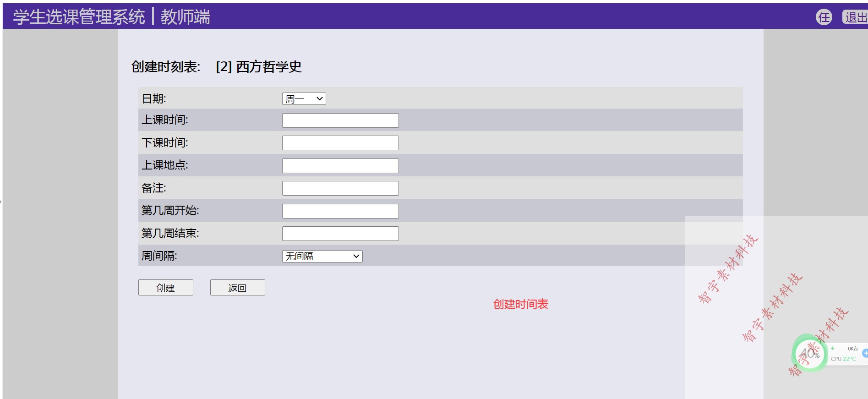Click the [2] 西方哲学史 course title
This screenshot has height=399, width=868.
coord(259,67)
